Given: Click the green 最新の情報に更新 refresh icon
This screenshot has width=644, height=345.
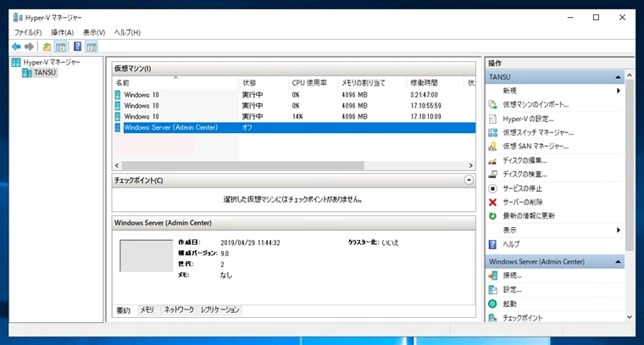Looking at the screenshot, I should 492,216.
